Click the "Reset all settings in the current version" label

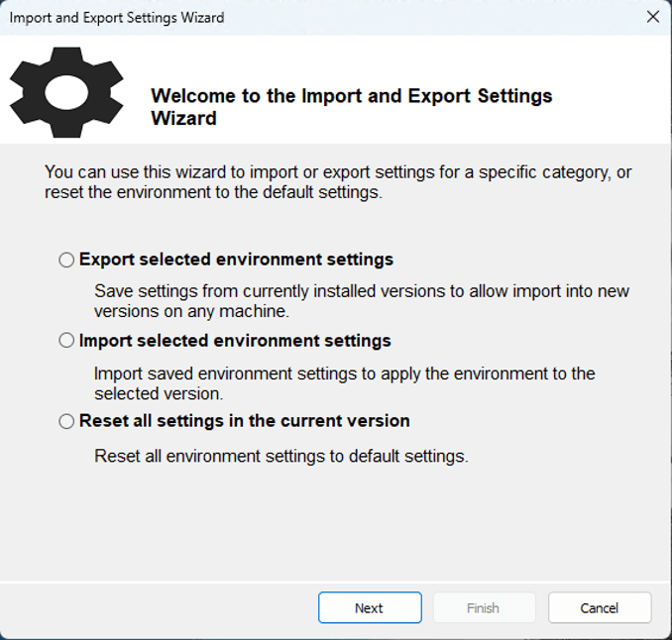244,421
